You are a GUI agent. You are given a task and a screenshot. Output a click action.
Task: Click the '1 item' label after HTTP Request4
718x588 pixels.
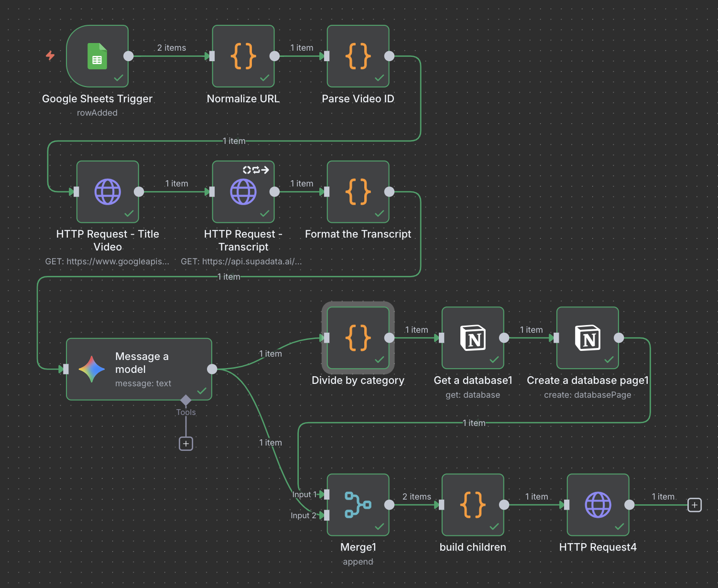coord(663,497)
